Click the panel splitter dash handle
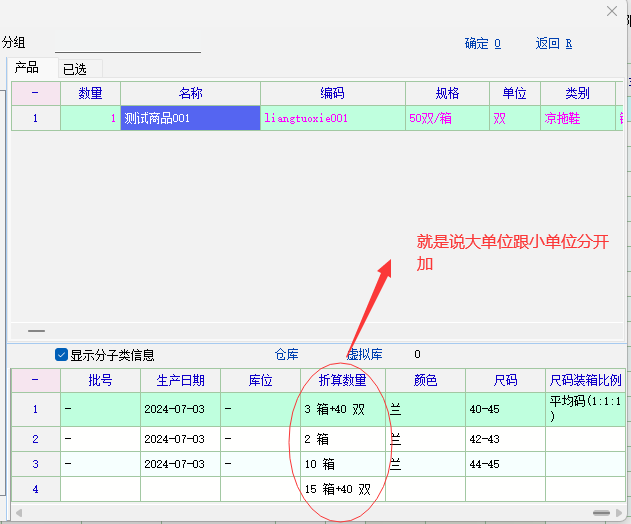631x524 pixels. (36, 330)
